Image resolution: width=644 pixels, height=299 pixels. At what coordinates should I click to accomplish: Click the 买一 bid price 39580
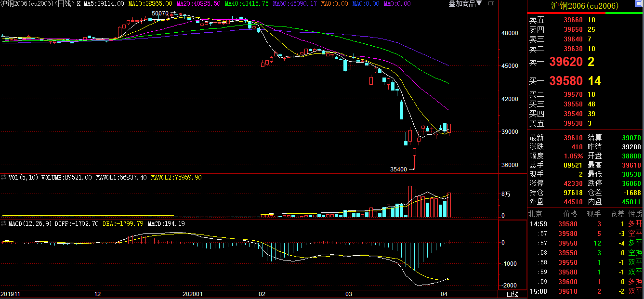(x=566, y=81)
